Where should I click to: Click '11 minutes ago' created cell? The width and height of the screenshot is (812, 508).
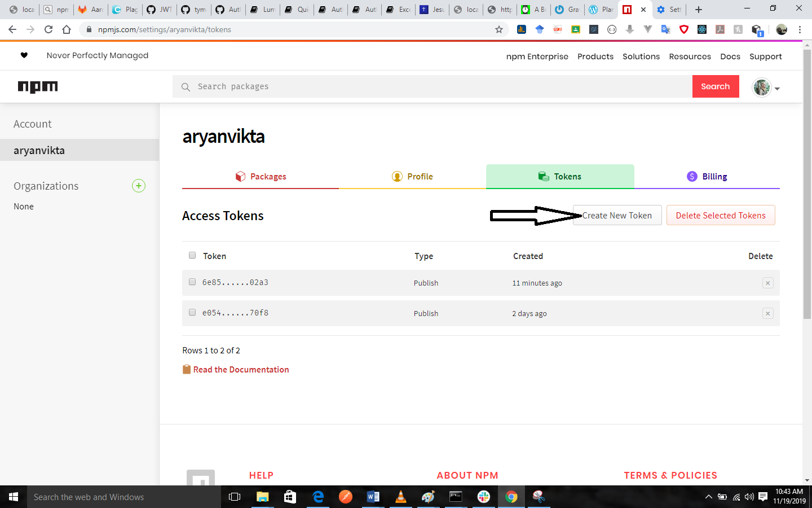point(537,283)
